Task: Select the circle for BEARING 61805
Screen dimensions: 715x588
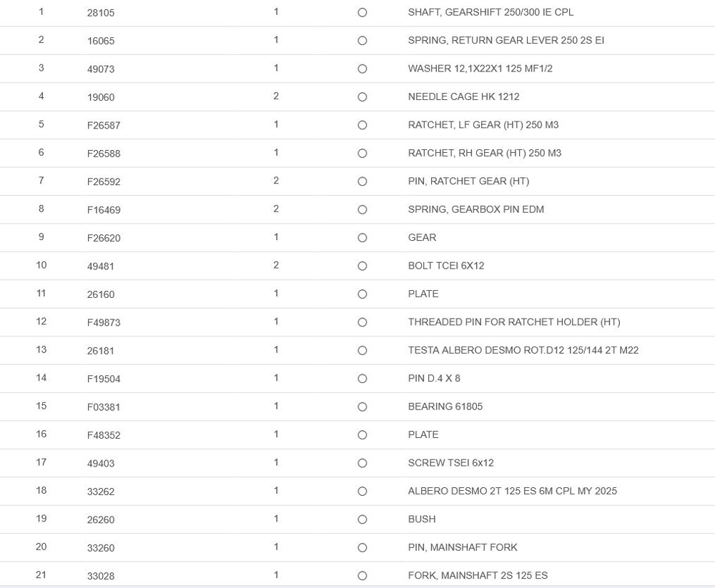Action: click(x=362, y=407)
